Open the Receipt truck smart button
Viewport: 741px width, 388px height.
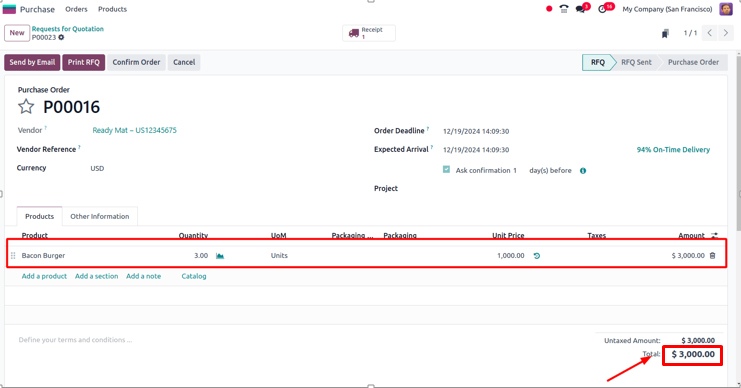point(369,33)
